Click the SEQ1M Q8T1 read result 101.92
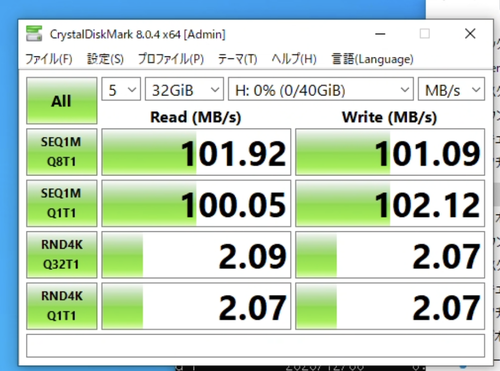 pos(196,152)
